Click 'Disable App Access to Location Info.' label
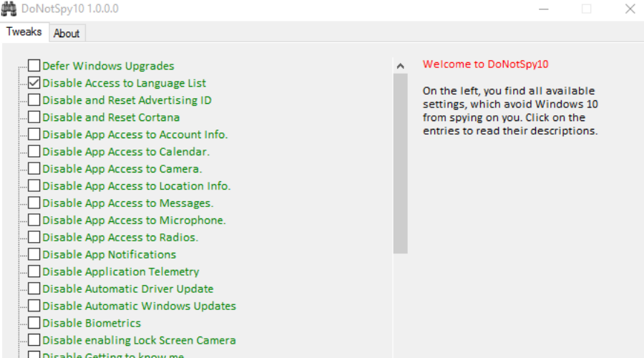The height and width of the screenshot is (358, 644). click(x=137, y=185)
